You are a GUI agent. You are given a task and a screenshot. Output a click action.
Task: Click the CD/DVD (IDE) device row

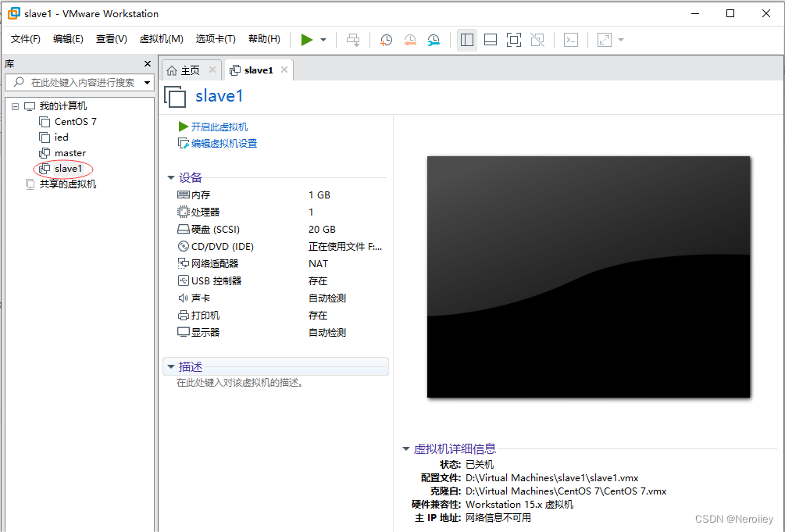[280, 246]
